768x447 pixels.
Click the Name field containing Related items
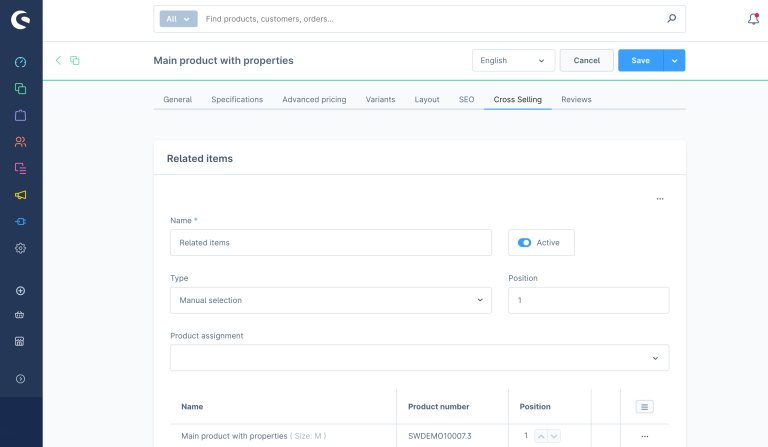click(331, 242)
